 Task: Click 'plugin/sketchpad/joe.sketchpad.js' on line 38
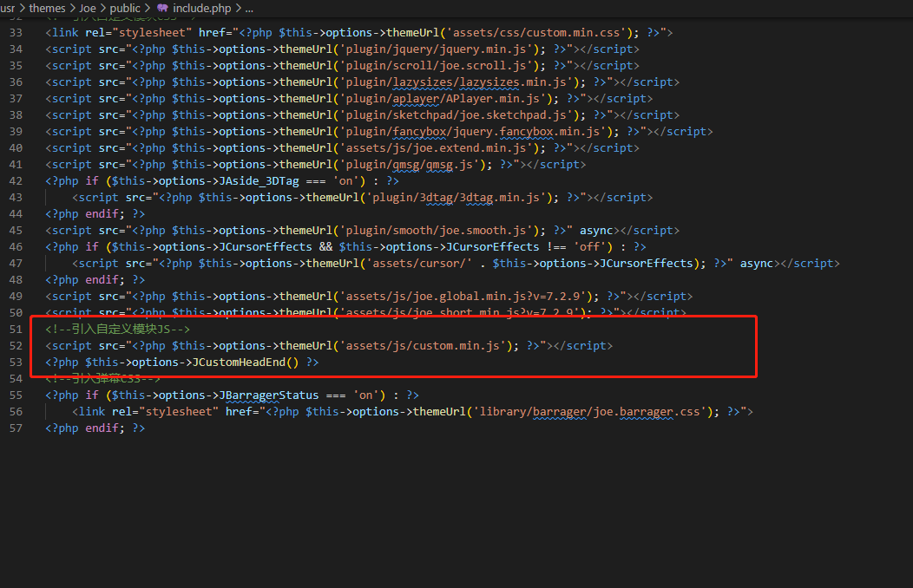(456, 115)
